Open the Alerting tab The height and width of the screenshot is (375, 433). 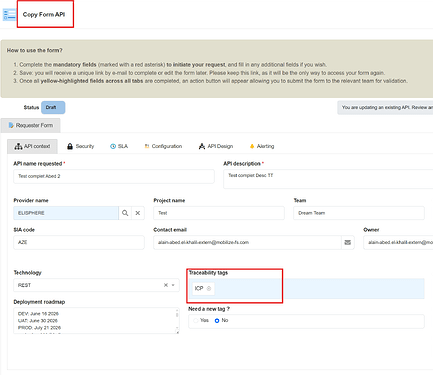262,146
